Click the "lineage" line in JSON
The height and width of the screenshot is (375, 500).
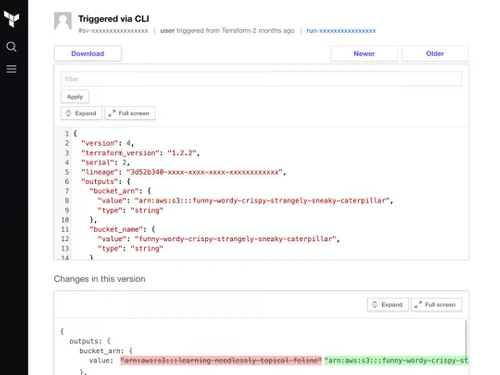pyautogui.click(x=184, y=172)
